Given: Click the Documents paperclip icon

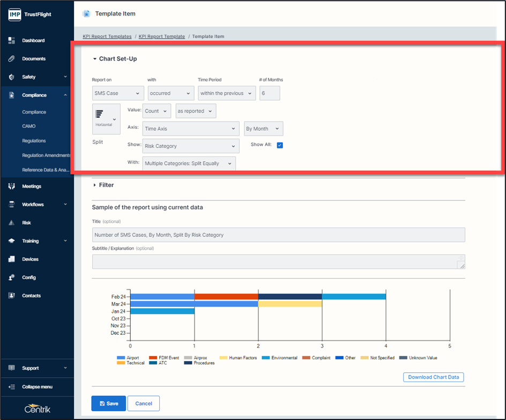Looking at the screenshot, I should click(x=11, y=59).
